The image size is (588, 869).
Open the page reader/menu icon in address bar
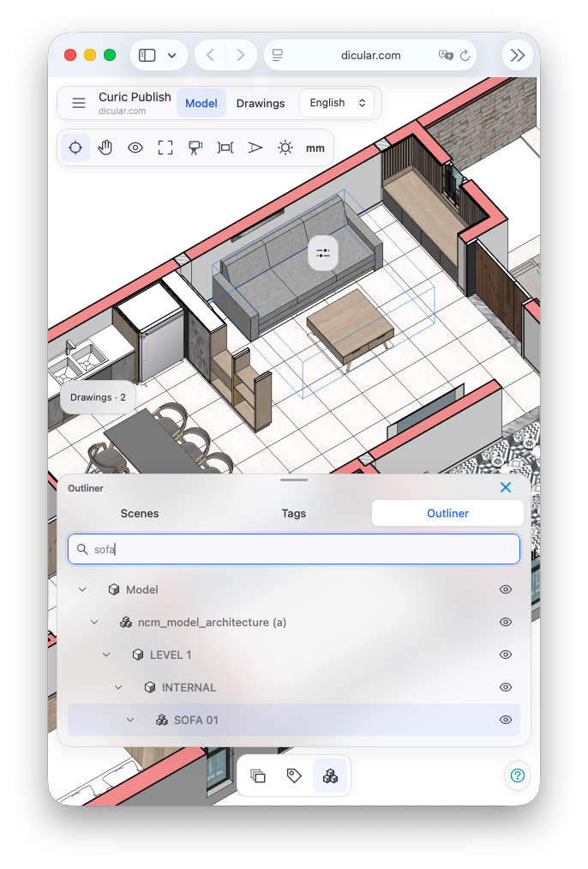(278, 56)
